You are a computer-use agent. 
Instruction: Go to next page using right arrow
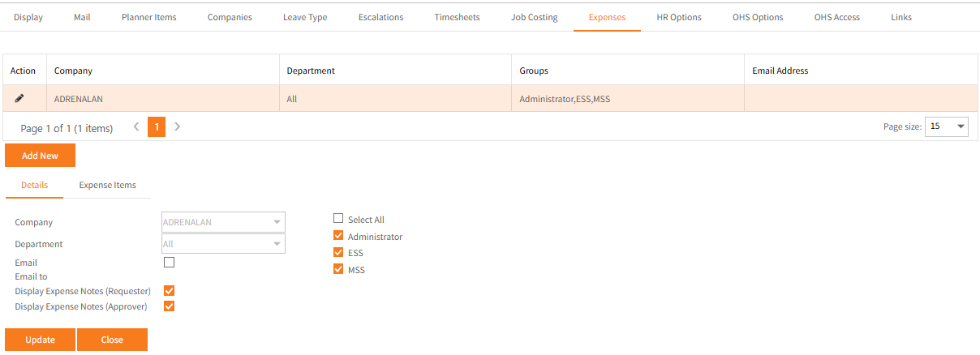click(178, 127)
